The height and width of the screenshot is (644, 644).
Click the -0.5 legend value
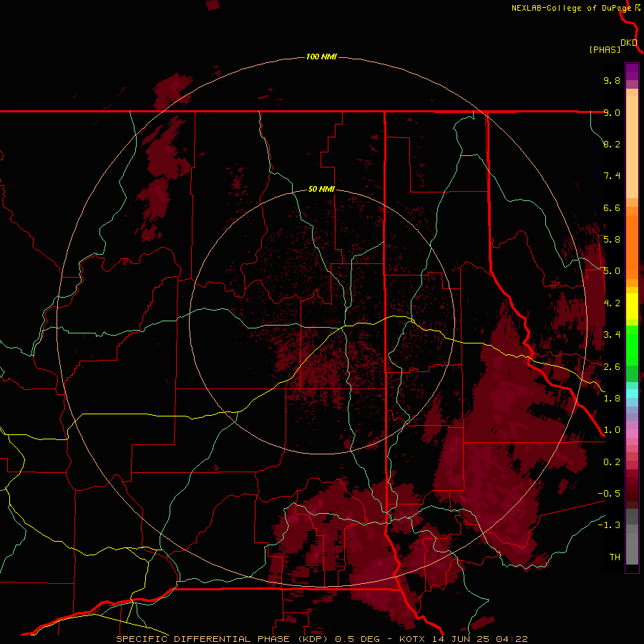(609, 494)
